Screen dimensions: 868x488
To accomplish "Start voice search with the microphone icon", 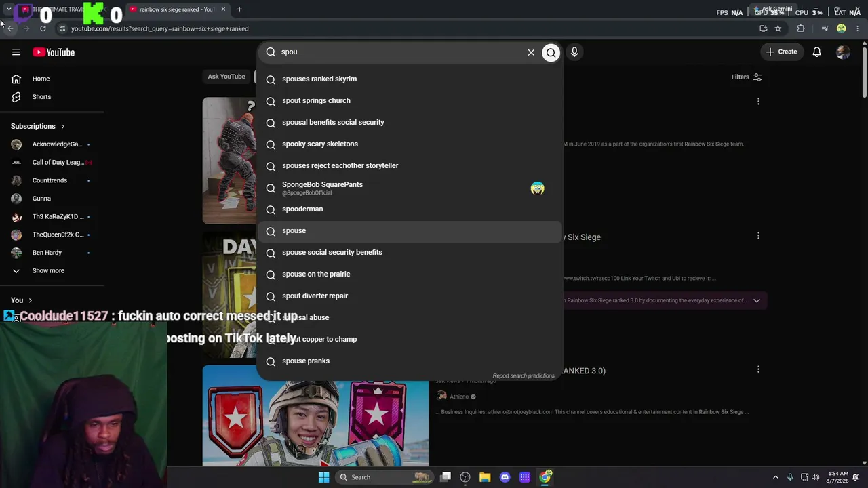I will pyautogui.click(x=574, y=52).
